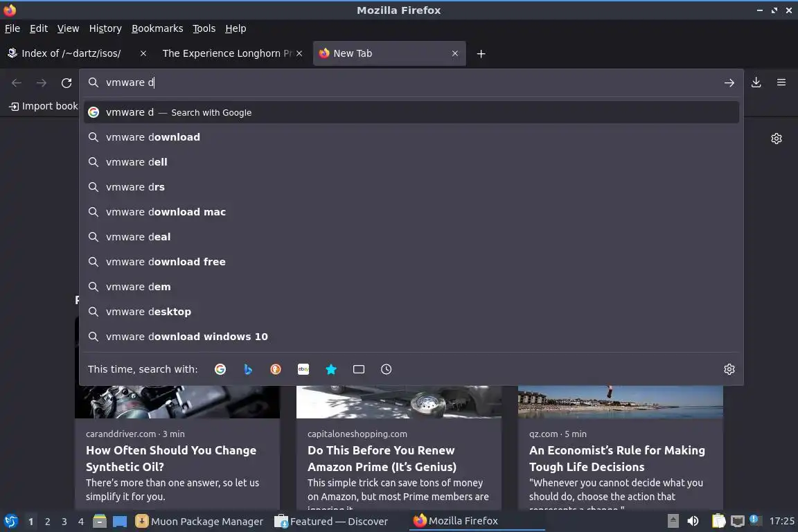Search bookmarks using the star icon

pos(331,369)
